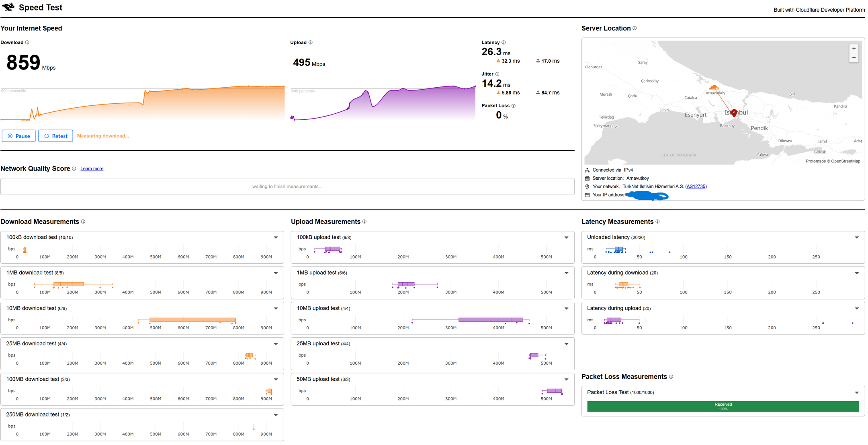Zoom in on the server map
This screenshot has height=445, width=868.
click(x=854, y=49)
